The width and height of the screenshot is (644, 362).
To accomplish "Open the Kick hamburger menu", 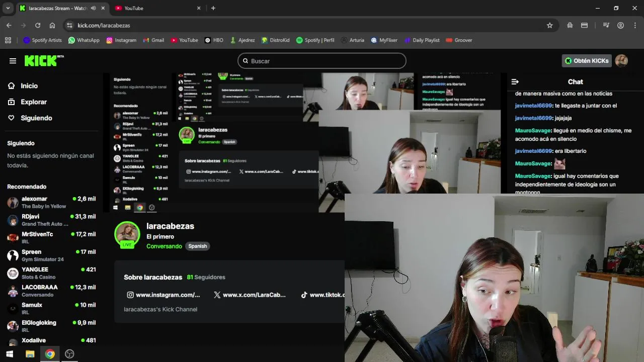I will (x=13, y=61).
